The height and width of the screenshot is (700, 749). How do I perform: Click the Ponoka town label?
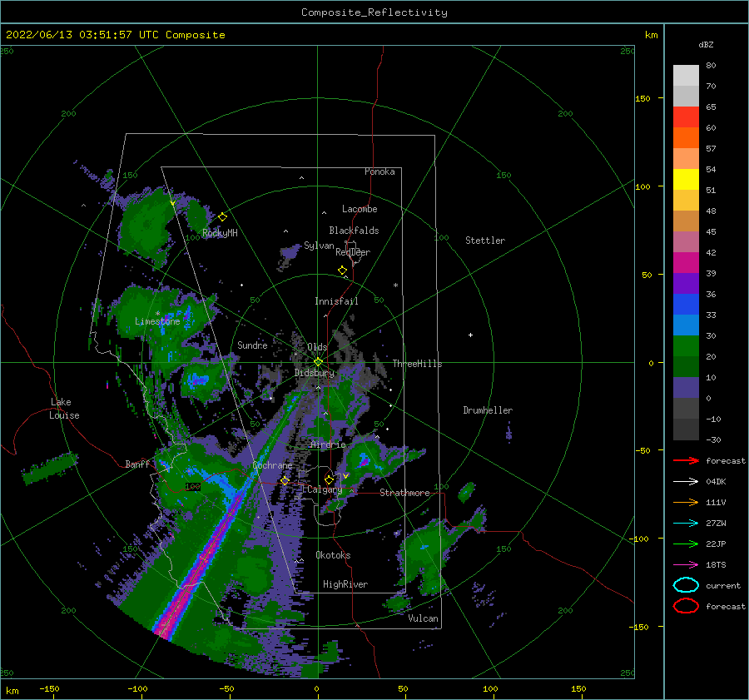(379, 171)
